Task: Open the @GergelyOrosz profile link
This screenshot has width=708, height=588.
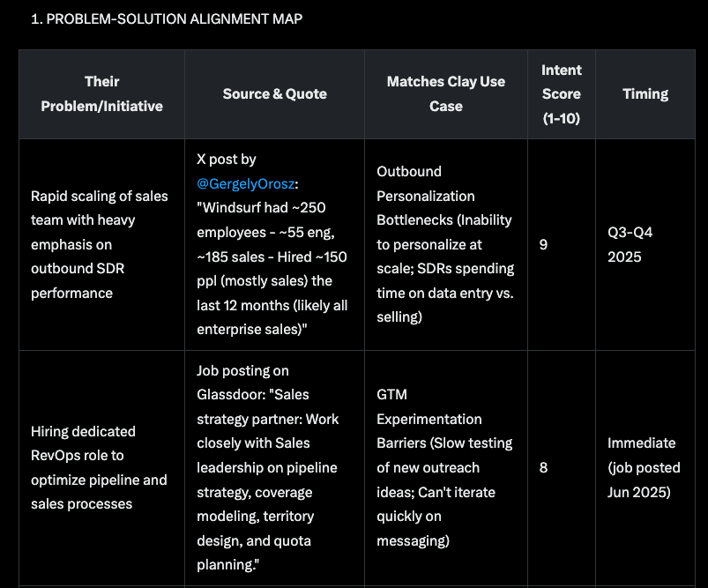Action: pos(246,184)
